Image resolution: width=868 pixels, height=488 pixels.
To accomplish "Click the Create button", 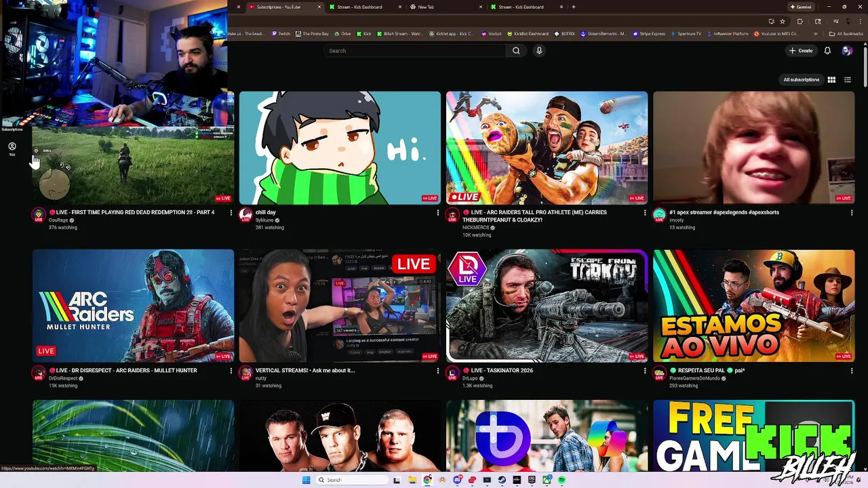I will point(801,51).
